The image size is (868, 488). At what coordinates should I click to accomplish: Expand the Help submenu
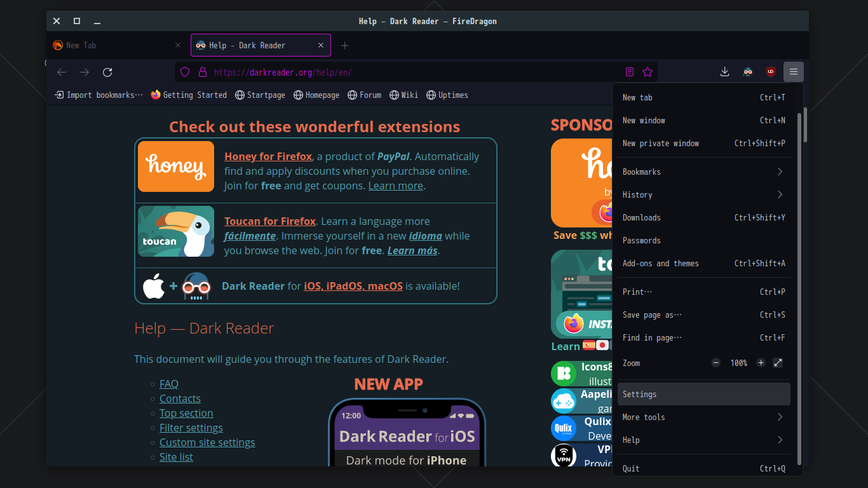(704, 440)
